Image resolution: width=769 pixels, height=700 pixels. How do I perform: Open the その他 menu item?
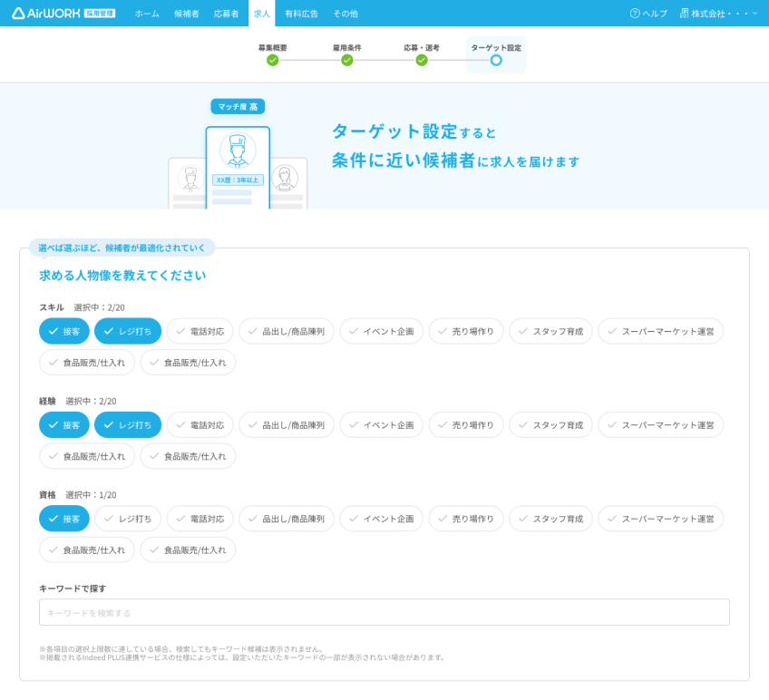coord(346,14)
